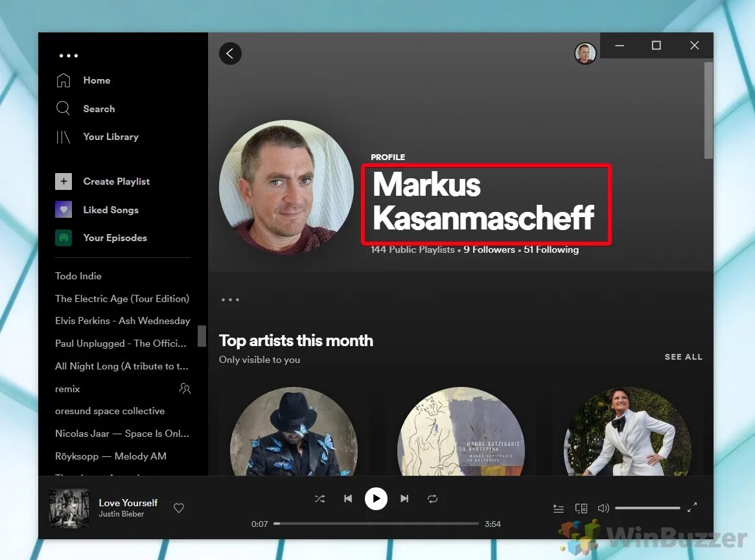Click the Markus Kasanmascheff profile name

tap(483, 202)
